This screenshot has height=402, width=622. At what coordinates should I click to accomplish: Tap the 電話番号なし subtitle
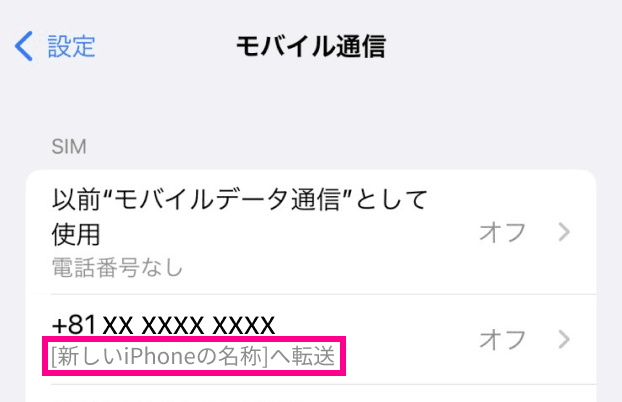click(117, 267)
